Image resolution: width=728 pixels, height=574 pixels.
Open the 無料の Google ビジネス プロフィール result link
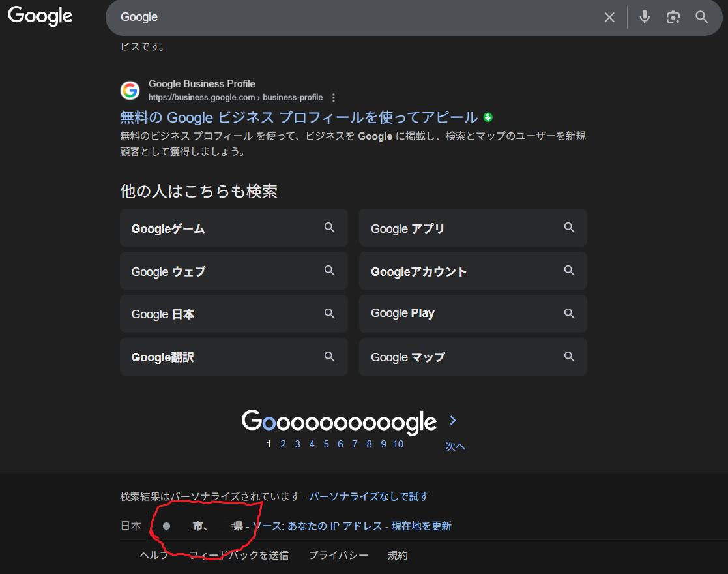point(298,117)
